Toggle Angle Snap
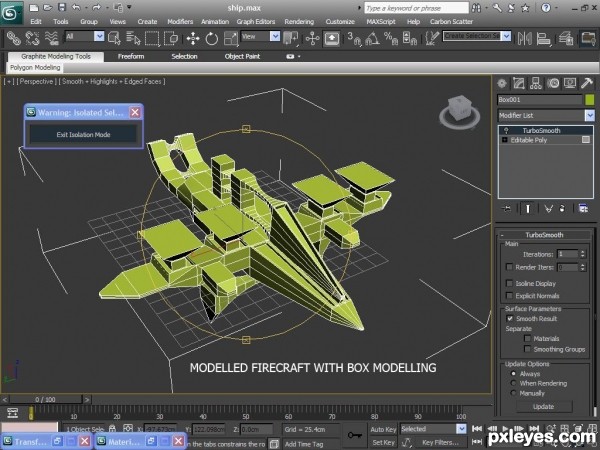Image resolution: width=600 pixels, height=450 pixels. coord(373,38)
